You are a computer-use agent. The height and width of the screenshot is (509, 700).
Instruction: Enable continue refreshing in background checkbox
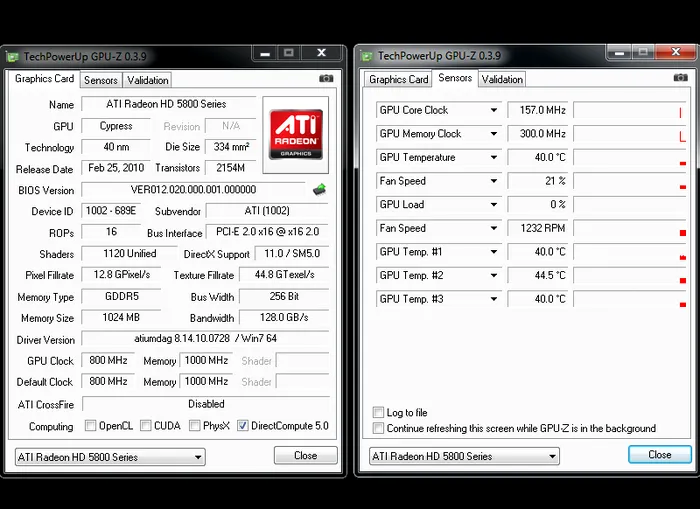[378, 428]
